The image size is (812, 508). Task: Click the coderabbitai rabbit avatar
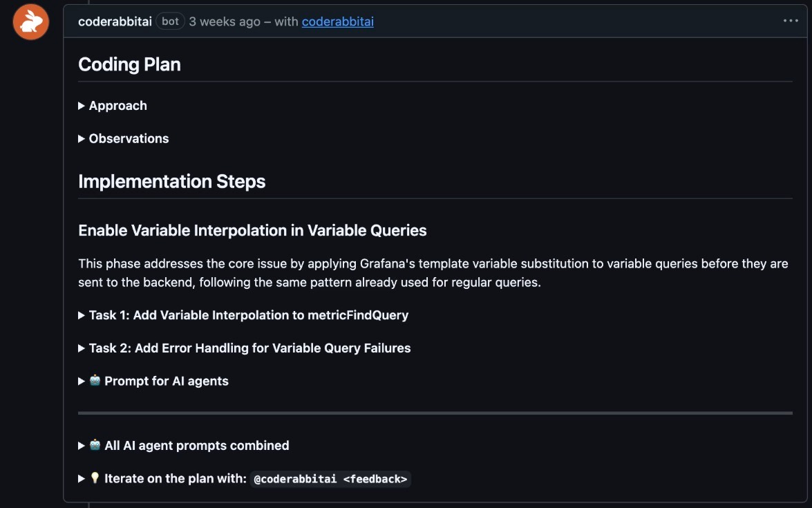point(31,22)
